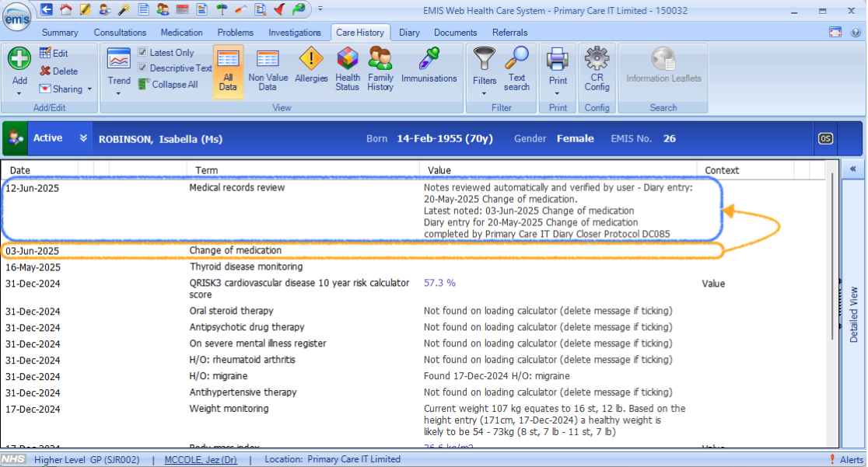This screenshot has height=467, width=868.
Task: Click Text search magnifier
Action: pyautogui.click(x=517, y=69)
